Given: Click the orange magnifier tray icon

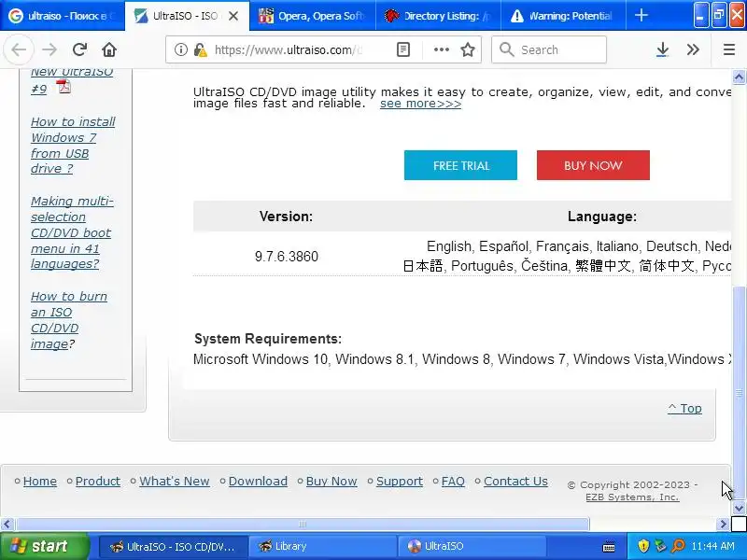Looking at the screenshot, I should pyautogui.click(x=678, y=546).
